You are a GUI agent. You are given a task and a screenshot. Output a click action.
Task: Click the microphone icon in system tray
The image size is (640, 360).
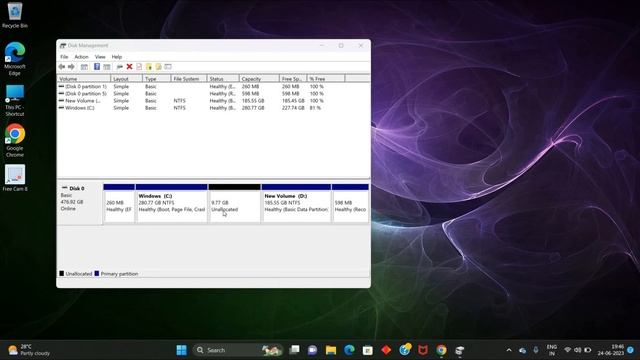point(536,350)
